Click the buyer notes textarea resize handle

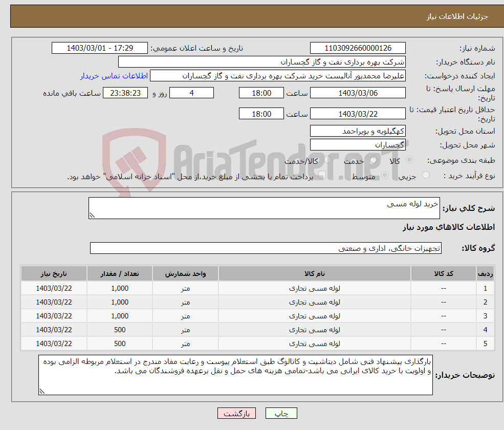(x=42, y=392)
